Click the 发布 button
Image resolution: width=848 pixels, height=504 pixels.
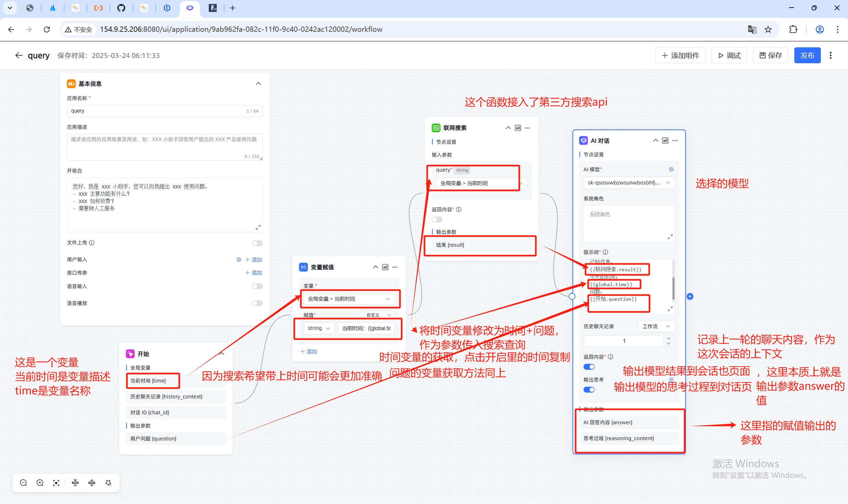click(x=807, y=55)
